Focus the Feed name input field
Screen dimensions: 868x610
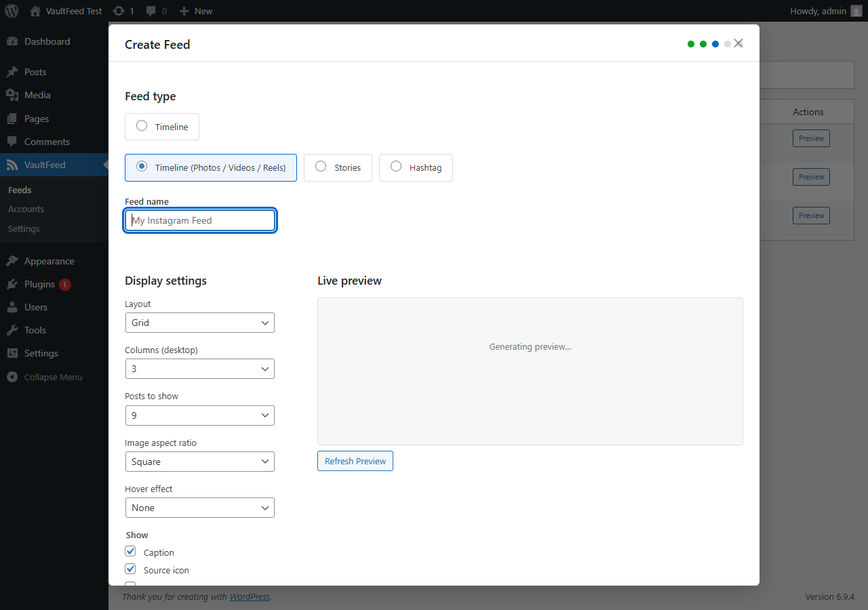point(200,220)
